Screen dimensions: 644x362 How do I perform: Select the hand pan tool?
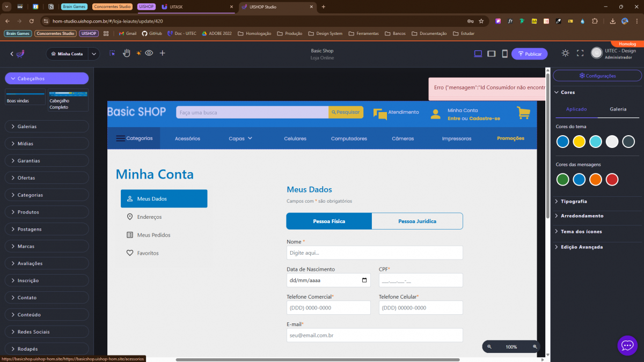point(127,53)
